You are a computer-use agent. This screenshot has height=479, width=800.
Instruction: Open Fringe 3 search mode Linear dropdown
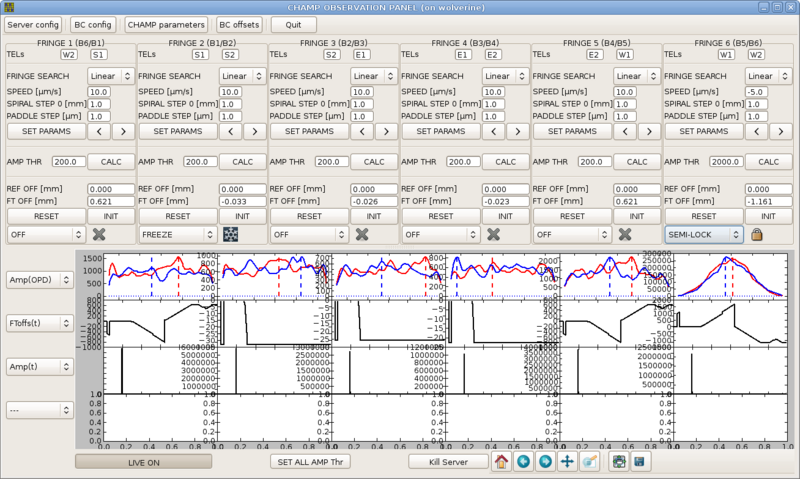[373, 76]
